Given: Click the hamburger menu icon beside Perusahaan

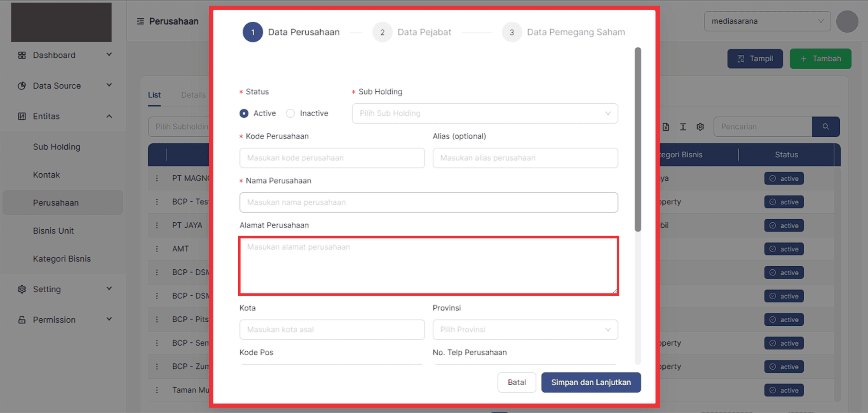Looking at the screenshot, I should (140, 21).
